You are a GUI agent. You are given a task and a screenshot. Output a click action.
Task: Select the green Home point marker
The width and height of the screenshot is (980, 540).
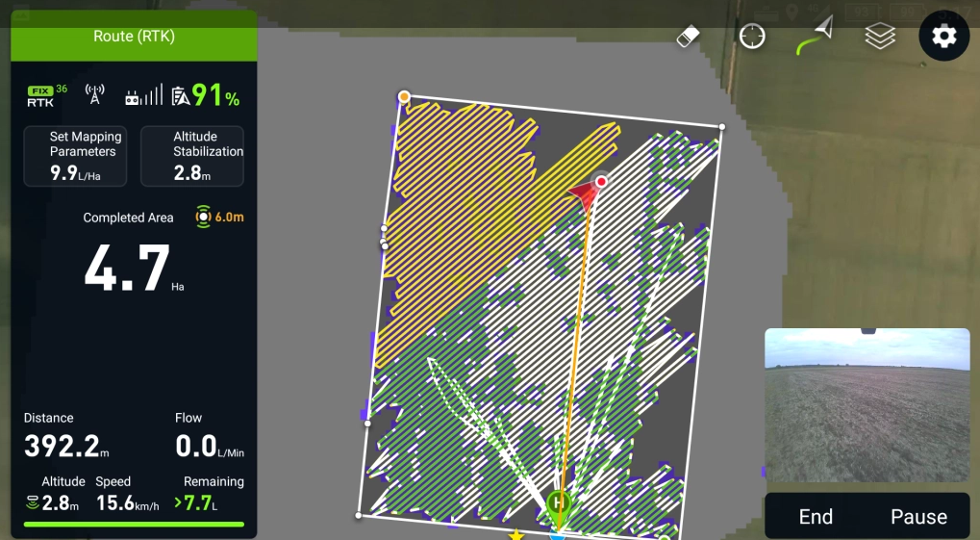pyautogui.click(x=558, y=503)
